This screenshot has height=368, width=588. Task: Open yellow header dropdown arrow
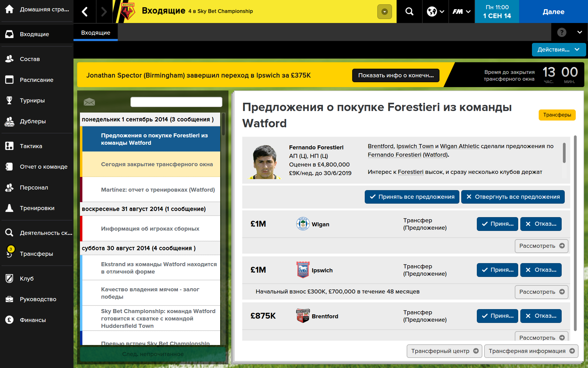coord(384,12)
